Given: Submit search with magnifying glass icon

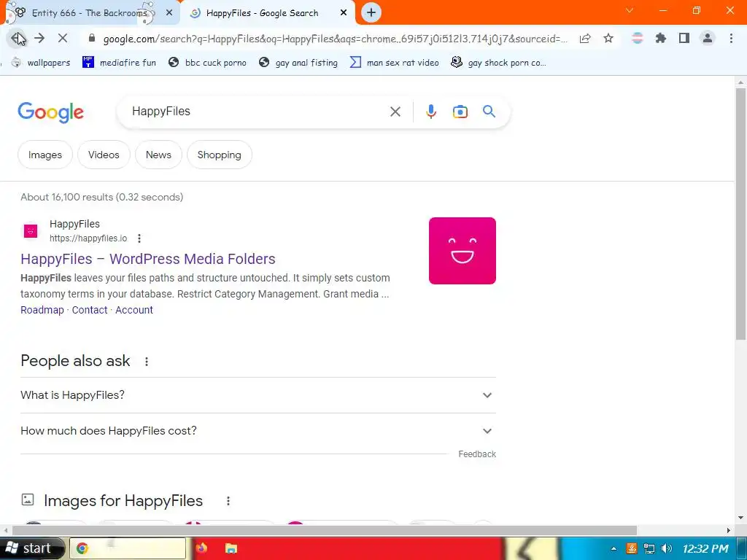Looking at the screenshot, I should click(489, 112).
